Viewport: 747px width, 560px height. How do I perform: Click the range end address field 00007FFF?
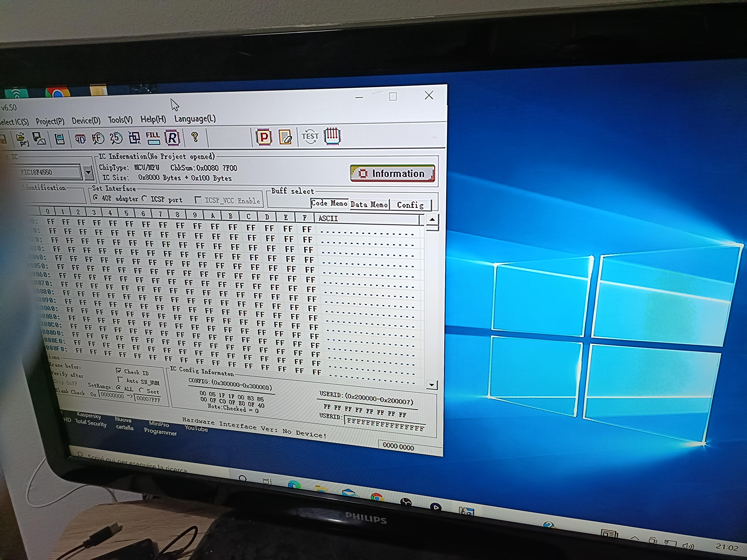(x=148, y=399)
